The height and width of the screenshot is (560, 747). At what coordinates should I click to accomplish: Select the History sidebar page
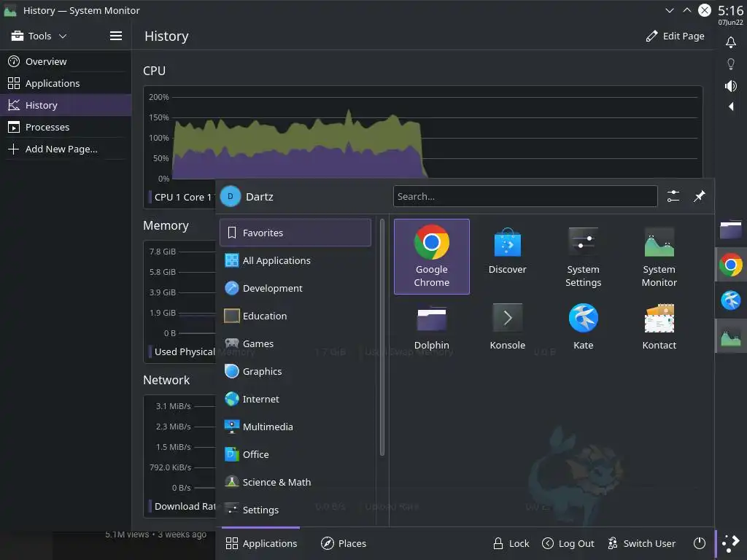pyautogui.click(x=66, y=105)
